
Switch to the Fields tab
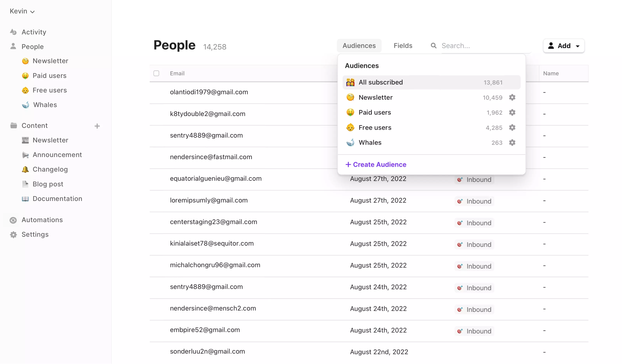tap(403, 46)
